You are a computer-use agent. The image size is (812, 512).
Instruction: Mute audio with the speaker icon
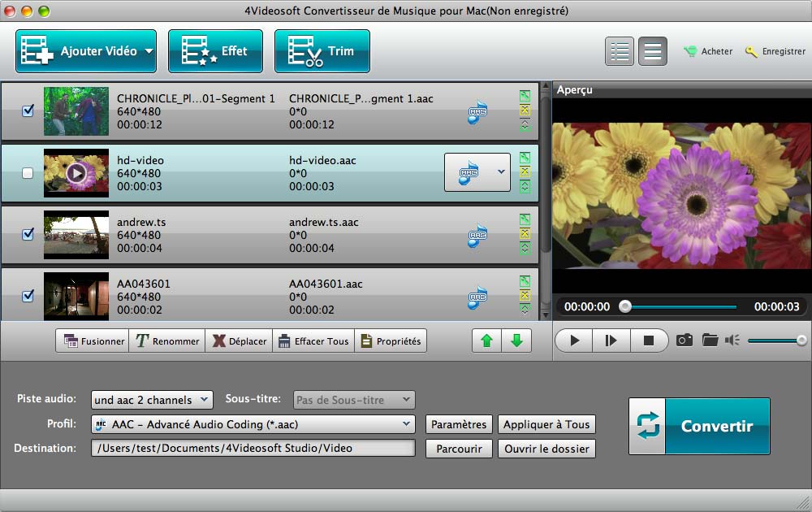(x=732, y=341)
